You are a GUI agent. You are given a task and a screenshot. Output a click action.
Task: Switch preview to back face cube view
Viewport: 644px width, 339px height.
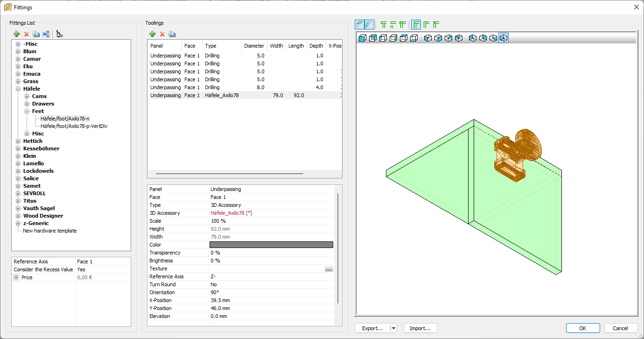[x=373, y=38]
